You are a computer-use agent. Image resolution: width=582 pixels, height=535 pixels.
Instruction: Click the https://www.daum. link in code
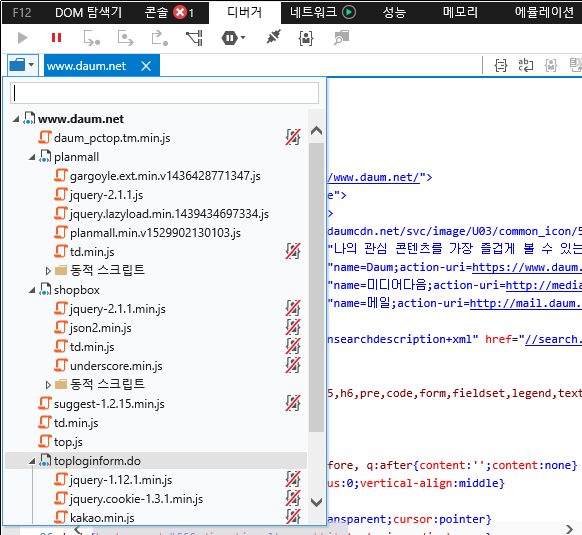click(527, 267)
